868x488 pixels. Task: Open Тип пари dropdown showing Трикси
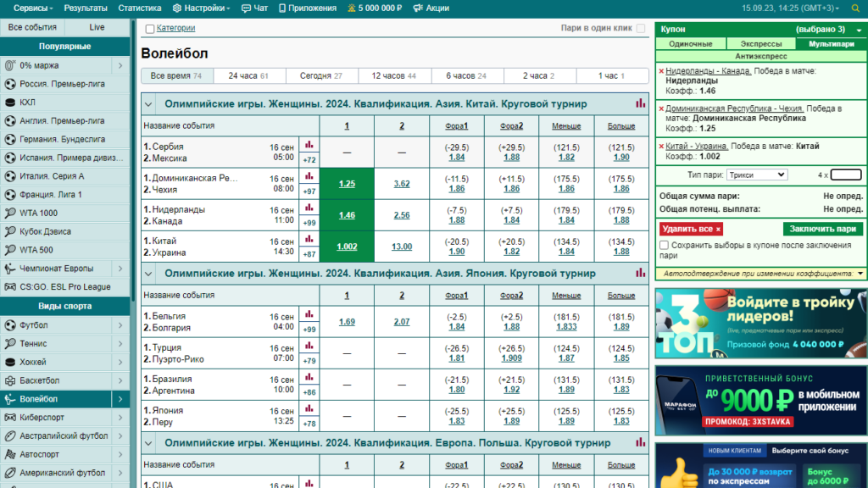(757, 175)
